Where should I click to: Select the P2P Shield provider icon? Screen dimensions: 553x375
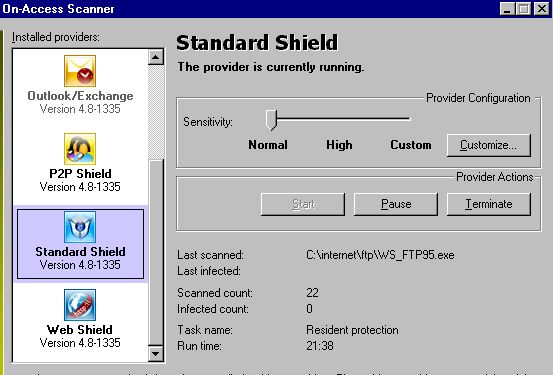point(80,149)
